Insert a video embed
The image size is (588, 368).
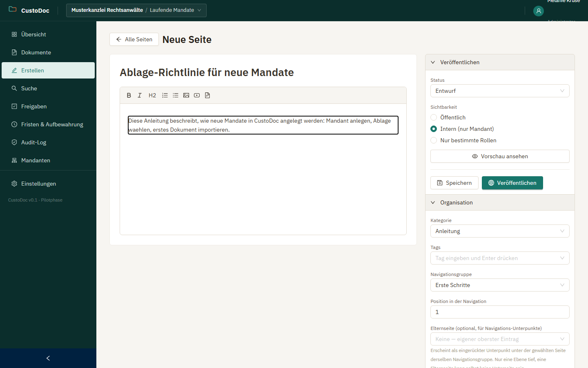pos(197,95)
